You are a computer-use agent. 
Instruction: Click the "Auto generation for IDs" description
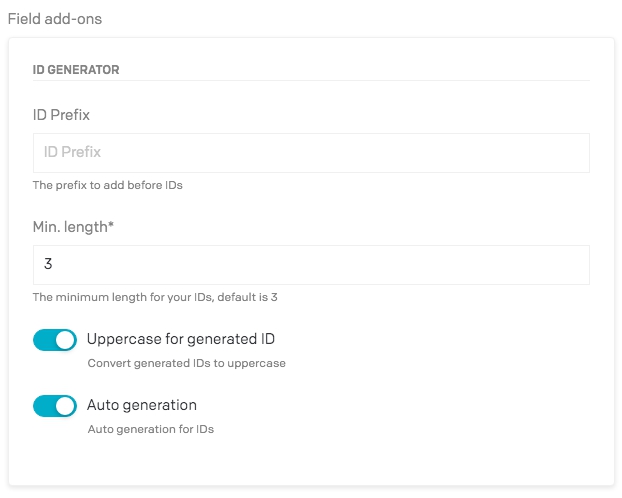point(150,429)
